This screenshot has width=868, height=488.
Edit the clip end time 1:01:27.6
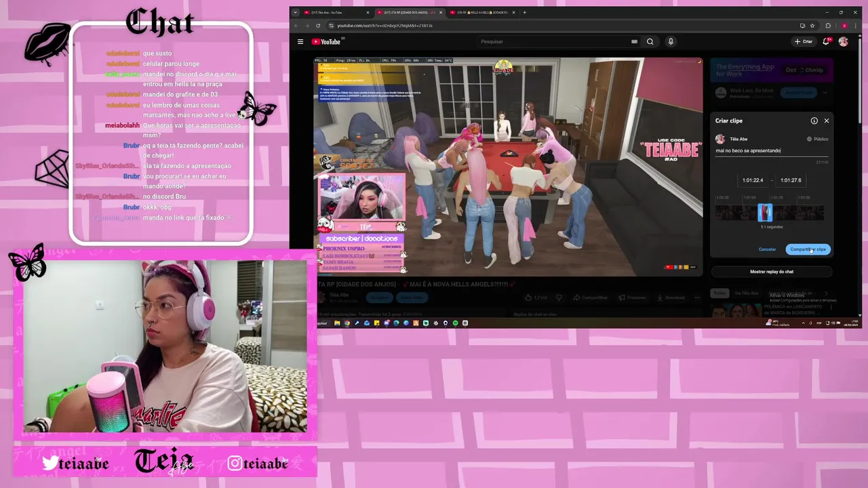[x=791, y=180]
